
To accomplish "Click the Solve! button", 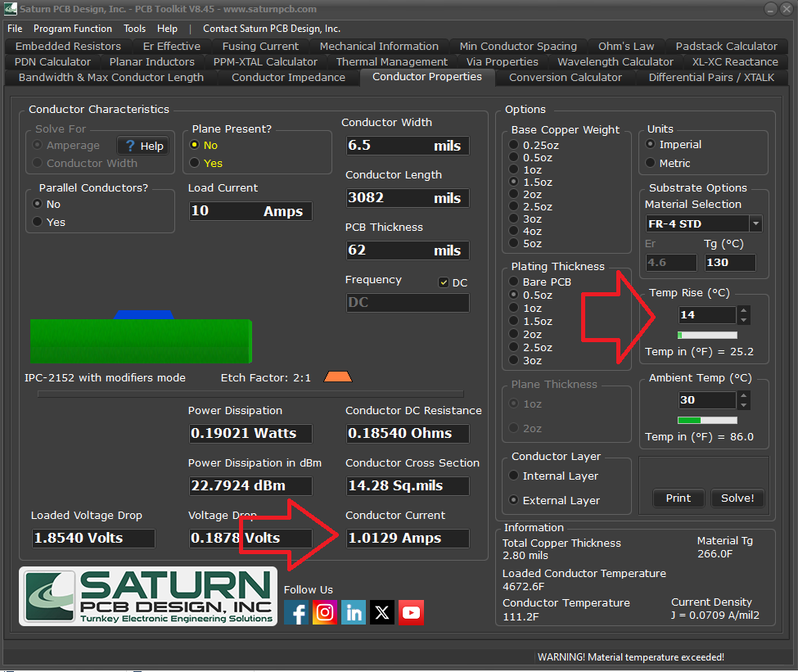I will 737,498.
